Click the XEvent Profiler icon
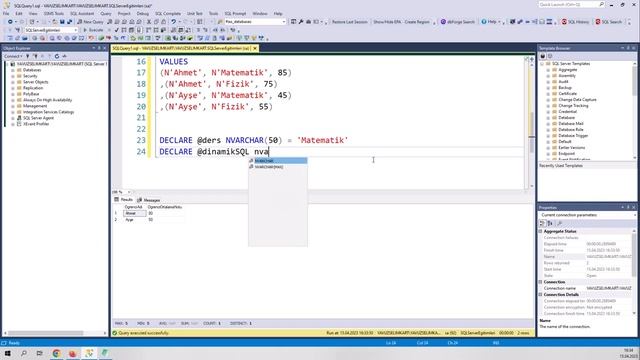Image resolution: width=640 pixels, height=360 pixels. click(x=19, y=124)
